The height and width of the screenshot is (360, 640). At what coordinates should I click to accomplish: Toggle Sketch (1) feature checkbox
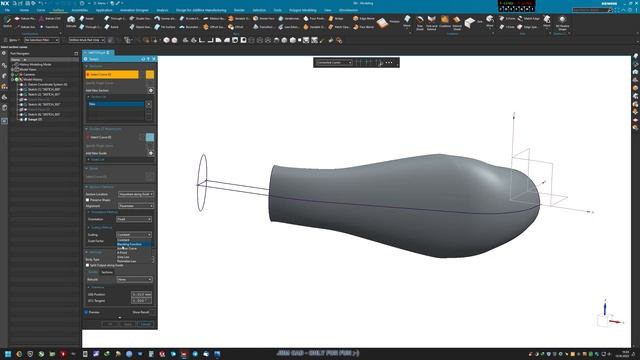tap(21, 89)
